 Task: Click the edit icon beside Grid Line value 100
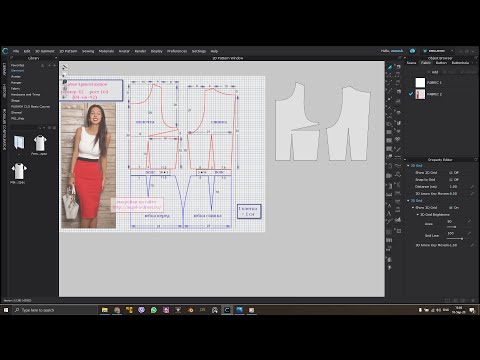(x=469, y=233)
